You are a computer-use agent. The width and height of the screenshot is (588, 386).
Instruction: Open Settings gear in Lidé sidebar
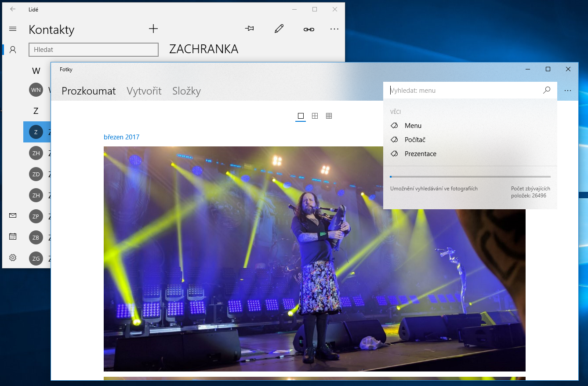point(13,258)
